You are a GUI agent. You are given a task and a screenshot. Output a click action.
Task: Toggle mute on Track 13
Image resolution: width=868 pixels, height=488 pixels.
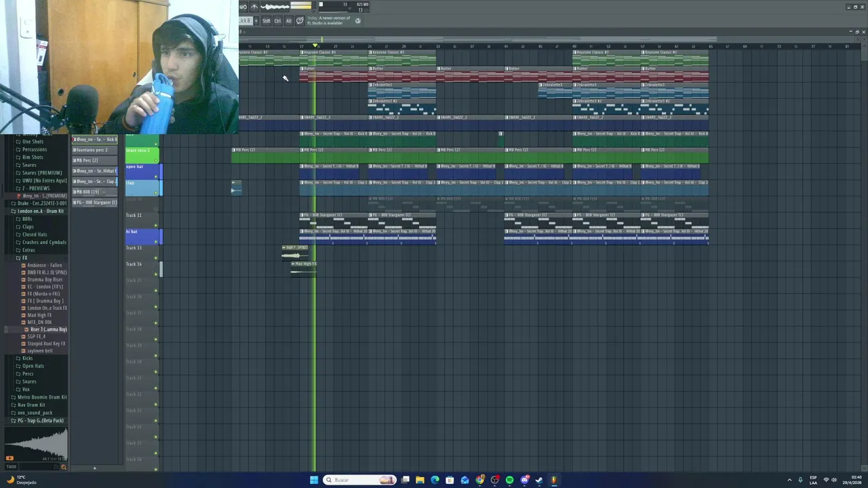(x=156, y=258)
